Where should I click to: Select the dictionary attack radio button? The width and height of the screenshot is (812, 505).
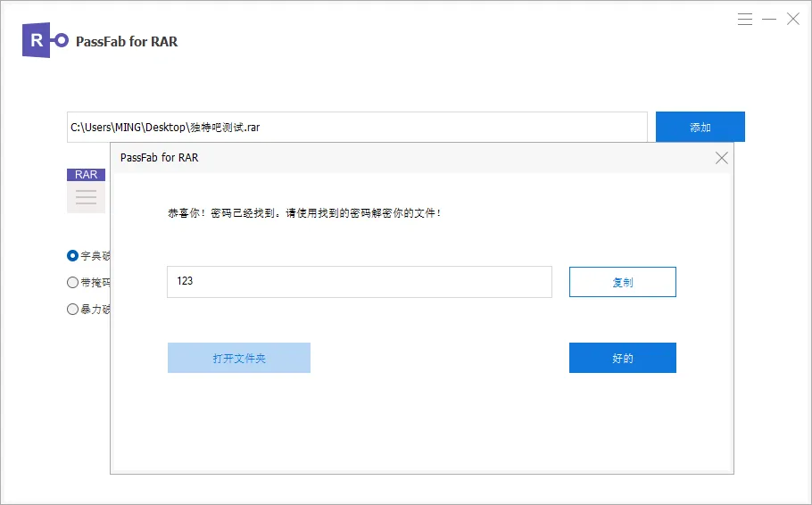click(72, 255)
